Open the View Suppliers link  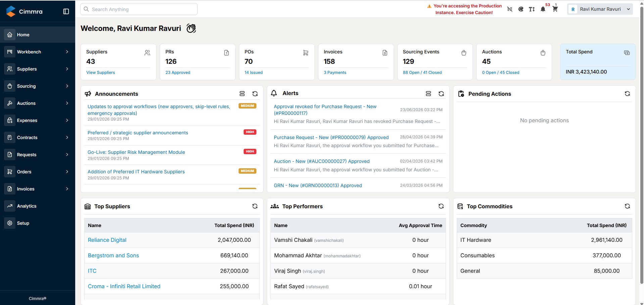100,73
